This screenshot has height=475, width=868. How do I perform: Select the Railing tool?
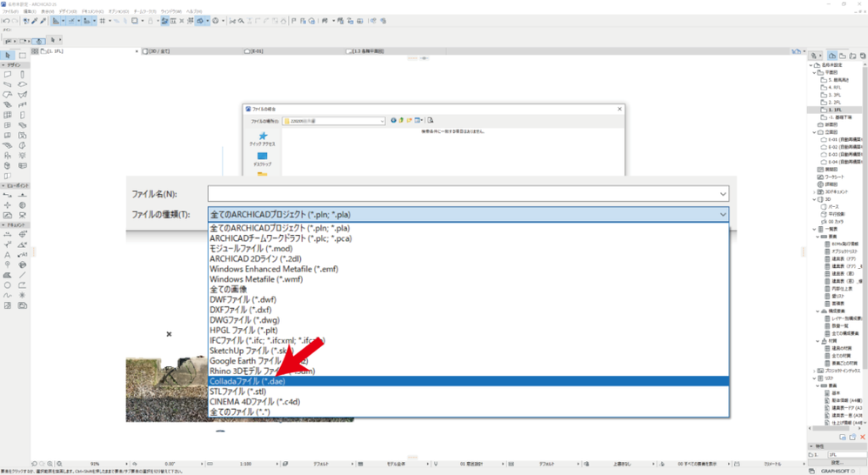point(22,104)
